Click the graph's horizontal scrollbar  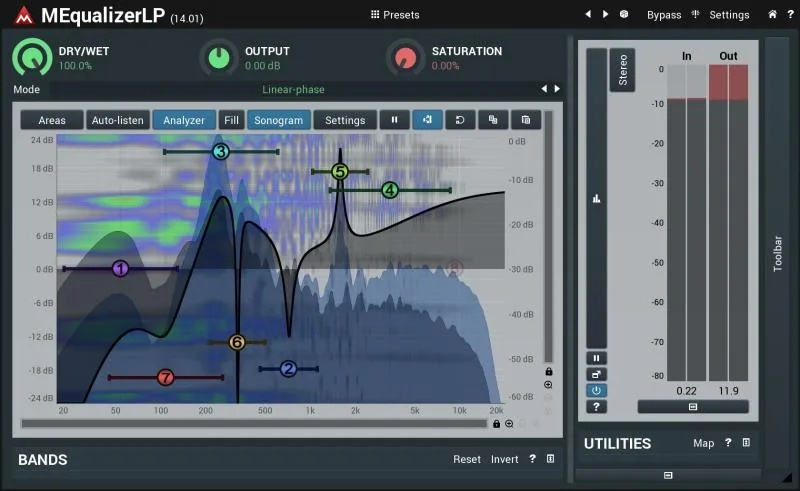coord(254,424)
